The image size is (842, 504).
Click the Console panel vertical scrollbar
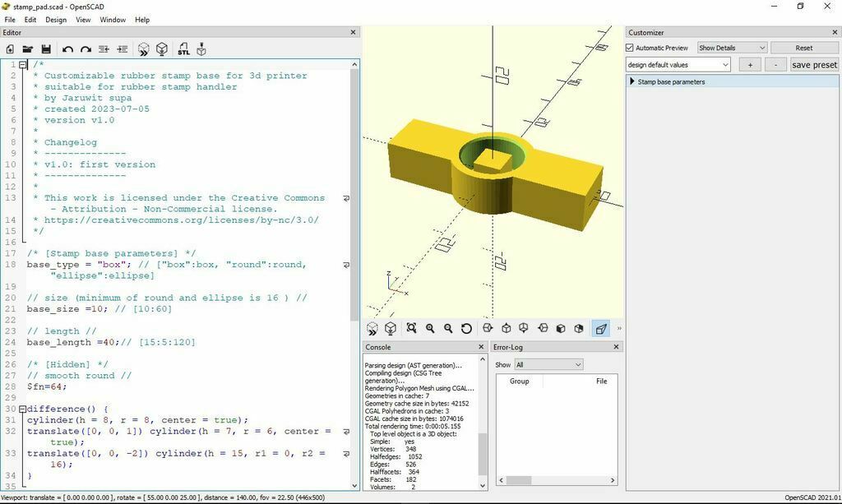[483, 452]
